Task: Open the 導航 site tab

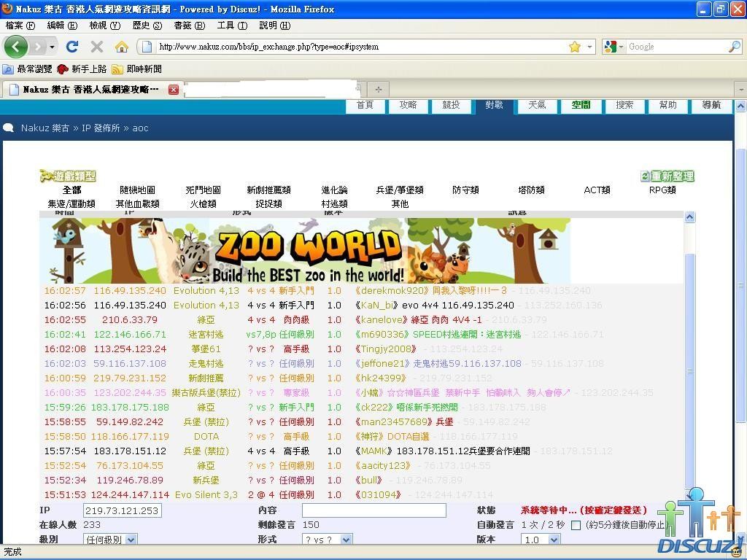Action: click(x=711, y=105)
